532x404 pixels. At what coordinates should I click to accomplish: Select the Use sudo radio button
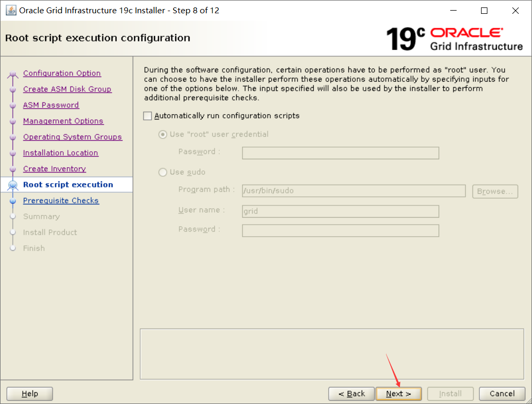coord(163,173)
